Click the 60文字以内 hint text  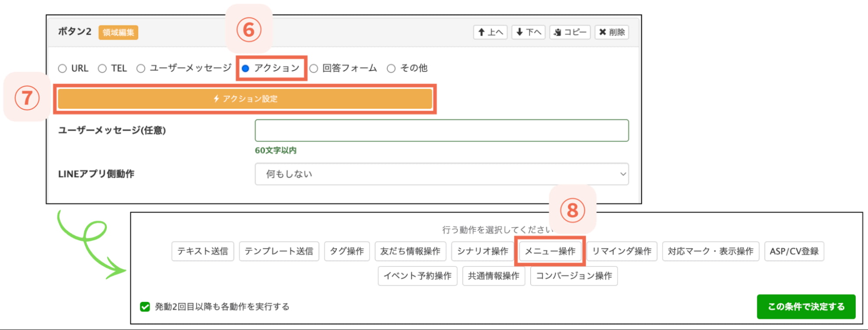[276, 150]
